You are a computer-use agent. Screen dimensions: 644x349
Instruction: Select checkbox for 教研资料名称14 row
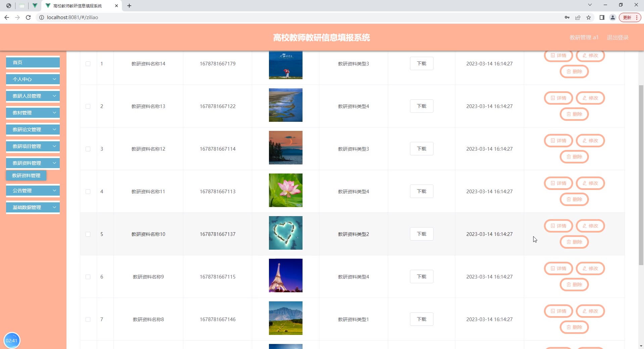pos(88,64)
